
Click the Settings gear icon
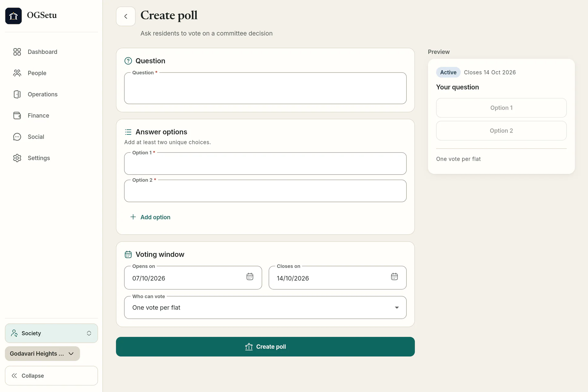(x=17, y=158)
